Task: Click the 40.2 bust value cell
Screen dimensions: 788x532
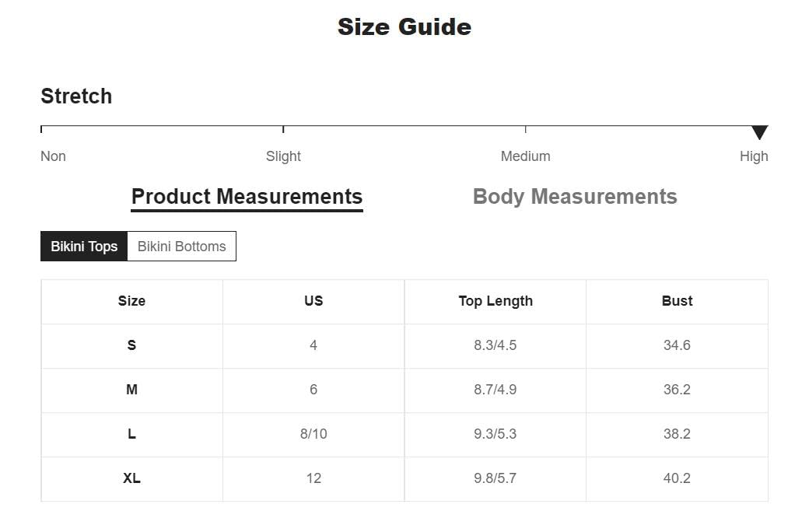Action: 677,478
